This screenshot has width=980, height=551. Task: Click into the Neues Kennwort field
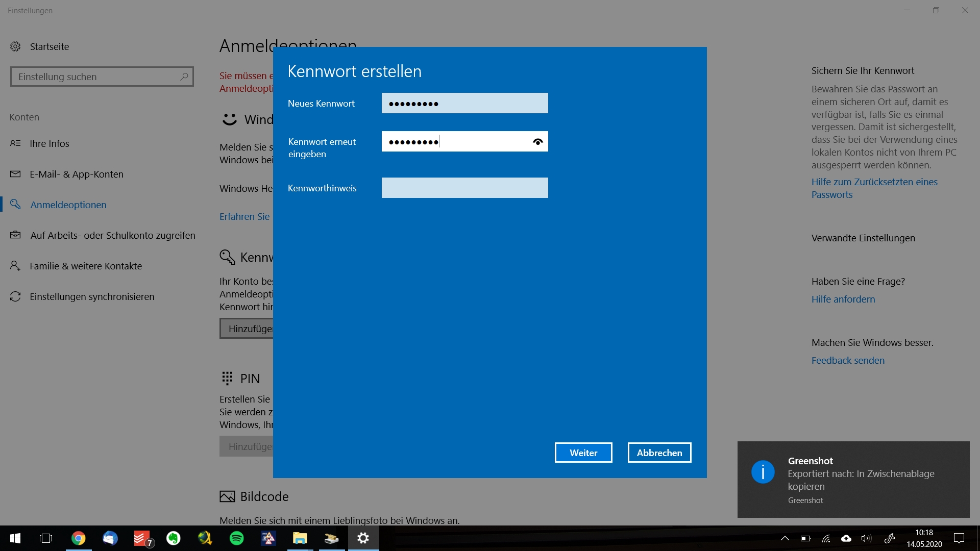pyautogui.click(x=464, y=103)
